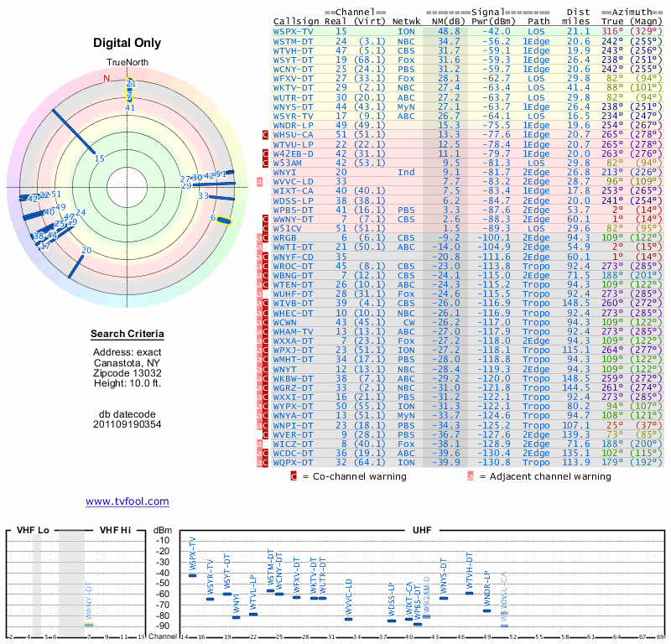Click the C warning badge beside W42EB-D
This screenshot has height=644, width=671.
point(265,153)
